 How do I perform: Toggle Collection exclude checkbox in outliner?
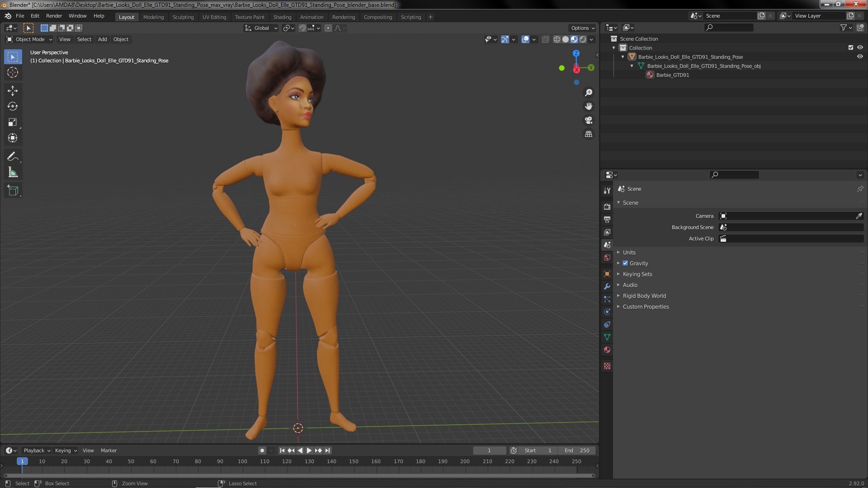(850, 47)
